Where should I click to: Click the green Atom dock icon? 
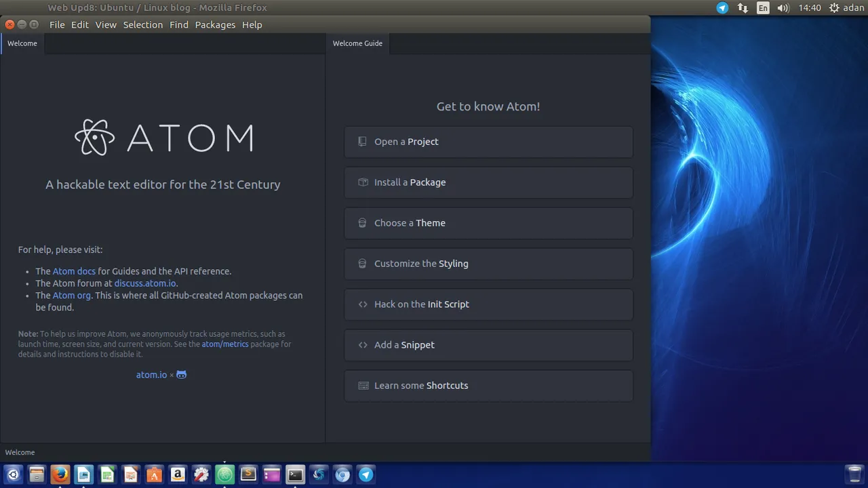pyautogui.click(x=224, y=474)
